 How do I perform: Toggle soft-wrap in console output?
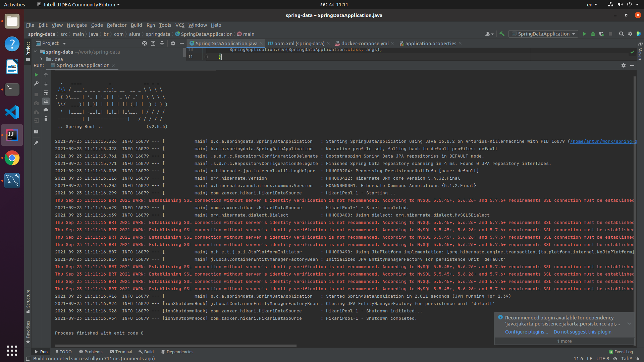click(x=46, y=93)
